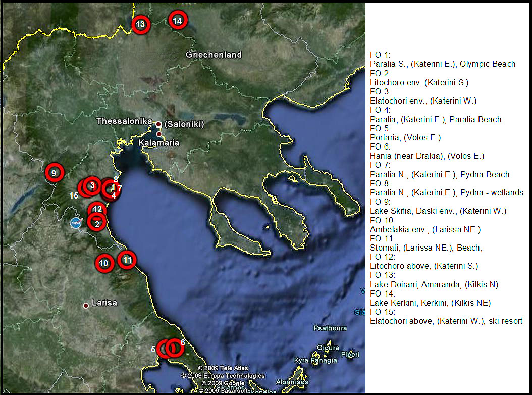Image resolution: width=532 pixels, height=395 pixels.
Task: Select legend entry 'Portaria, (Volos E.)'
Action: pyautogui.click(x=405, y=137)
